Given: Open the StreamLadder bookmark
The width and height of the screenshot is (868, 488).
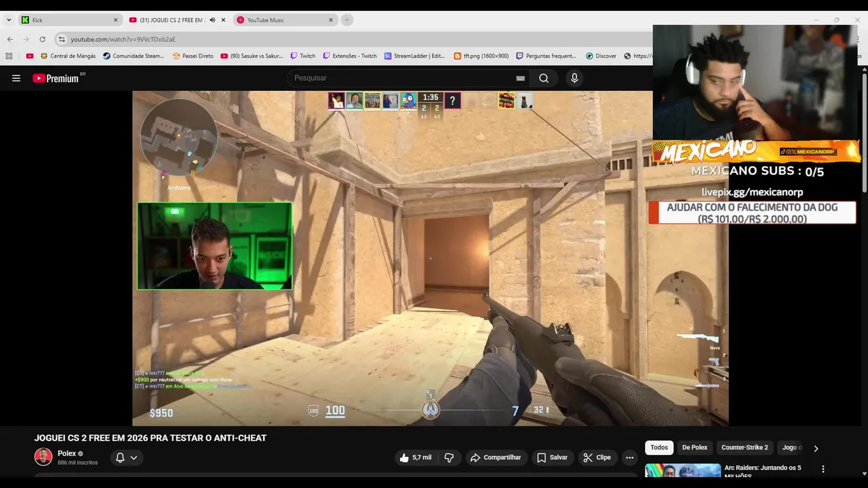Looking at the screenshot, I should pyautogui.click(x=414, y=56).
